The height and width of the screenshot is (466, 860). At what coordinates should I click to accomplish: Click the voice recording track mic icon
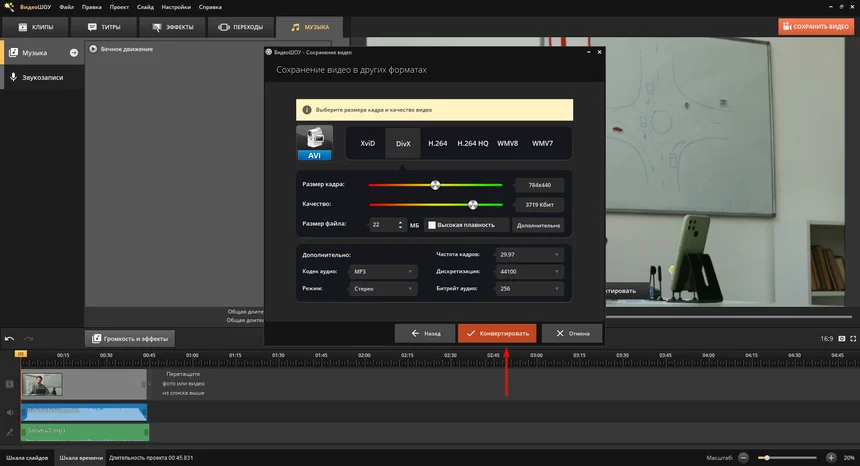9,433
